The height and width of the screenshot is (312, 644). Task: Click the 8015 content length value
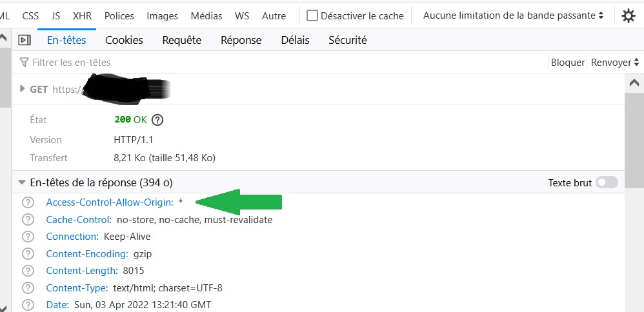pyautogui.click(x=134, y=271)
